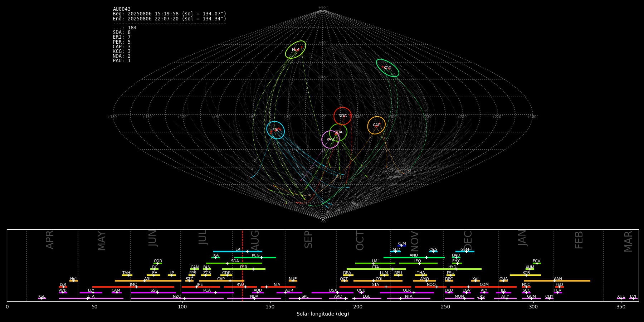Click the 'End: 20250806 22:07:20' line
Viewport: 644px width, 322px height.
pos(170,19)
